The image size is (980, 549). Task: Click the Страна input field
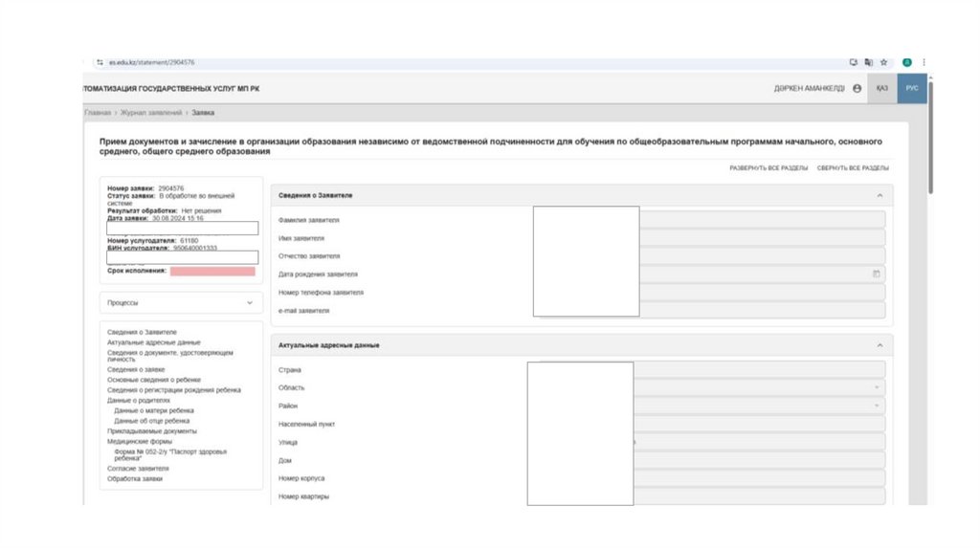click(x=759, y=370)
